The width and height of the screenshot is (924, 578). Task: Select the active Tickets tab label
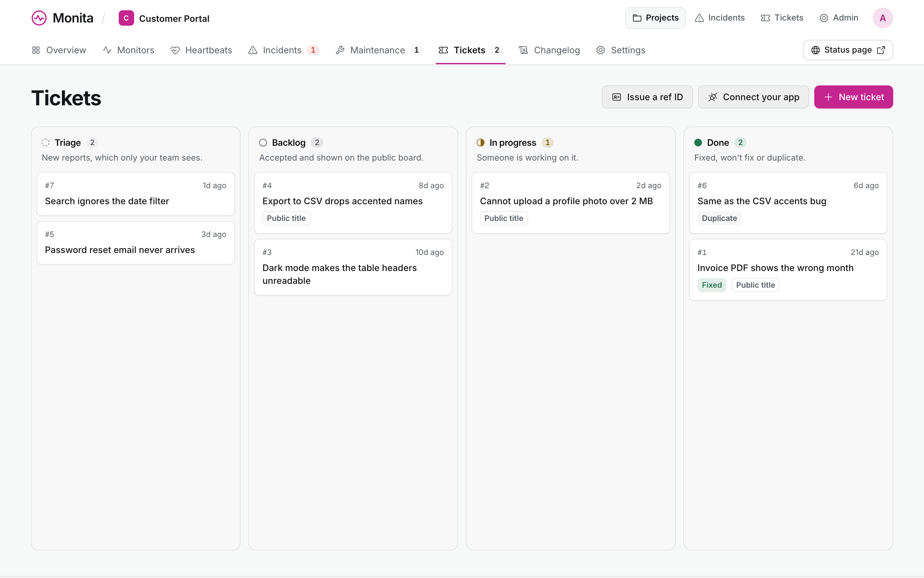(469, 50)
